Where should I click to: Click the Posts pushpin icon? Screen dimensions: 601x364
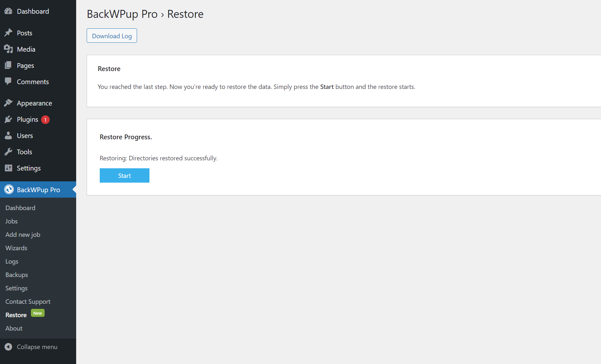8,33
